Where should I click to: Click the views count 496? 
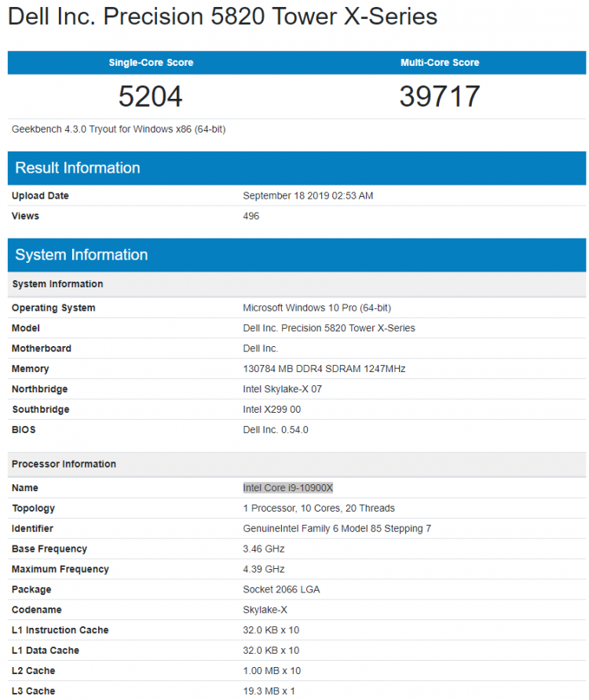click(251, 216)
